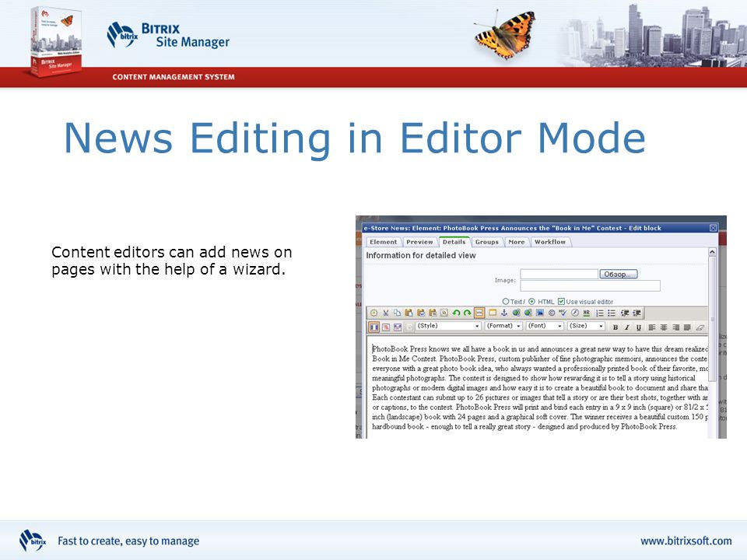Click the eraser remove-formatting icon
This screenshot has height=560, width=747.
click(x=700, y=327)
